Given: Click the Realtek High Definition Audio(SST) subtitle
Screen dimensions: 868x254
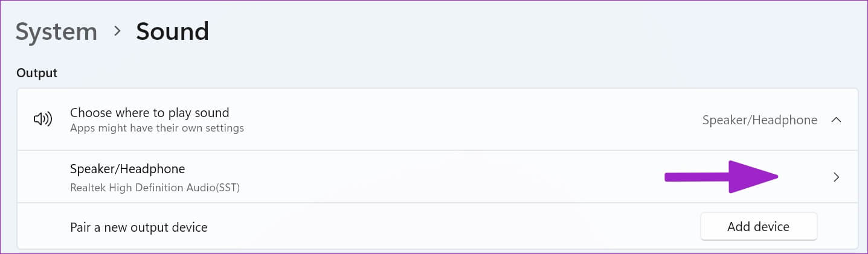Looking at the screenshot, I should point(155,188).
